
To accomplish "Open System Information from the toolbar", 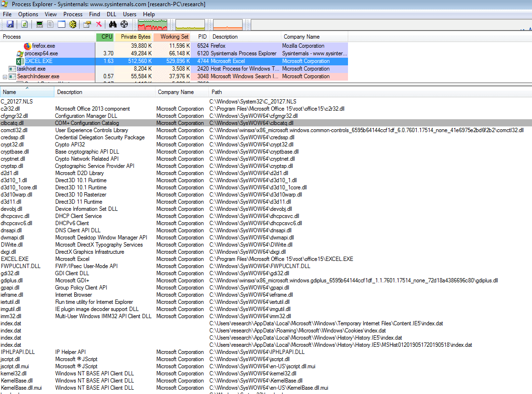I will 40,24.
